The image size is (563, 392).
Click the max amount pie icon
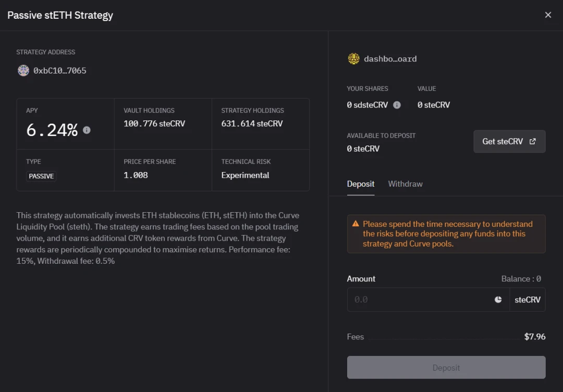[498, 299]
